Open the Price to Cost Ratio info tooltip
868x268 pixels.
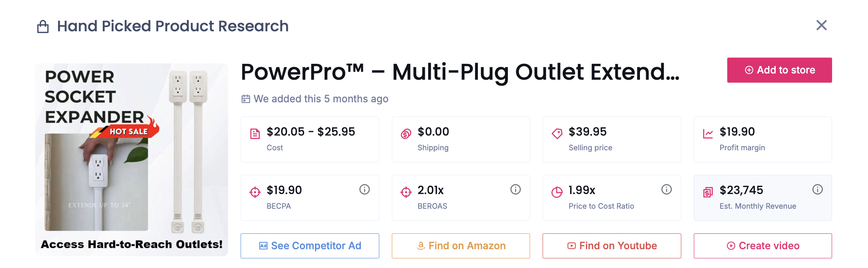click(666, 189)
